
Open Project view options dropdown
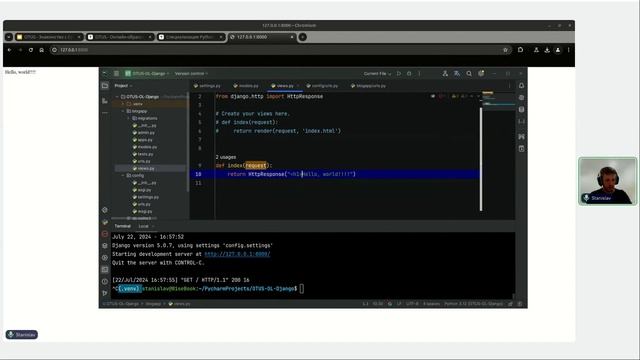123,86
